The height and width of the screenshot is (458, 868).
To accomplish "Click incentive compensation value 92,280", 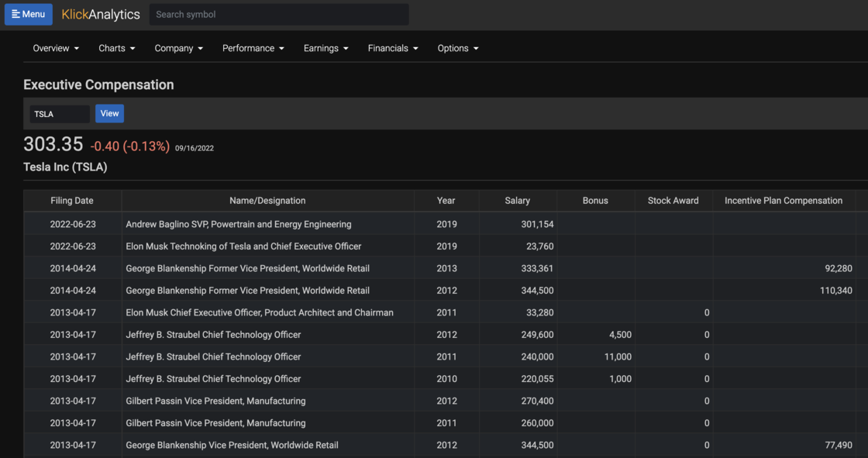I will [838, 269].
